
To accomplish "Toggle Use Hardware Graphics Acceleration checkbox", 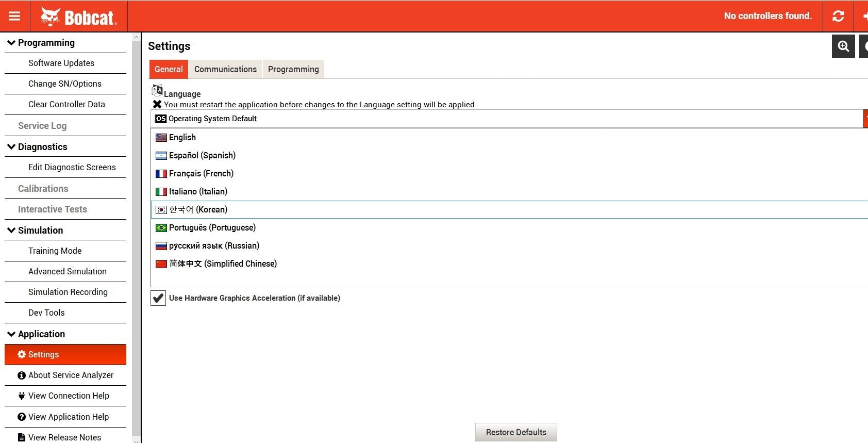I will (158, 298).
